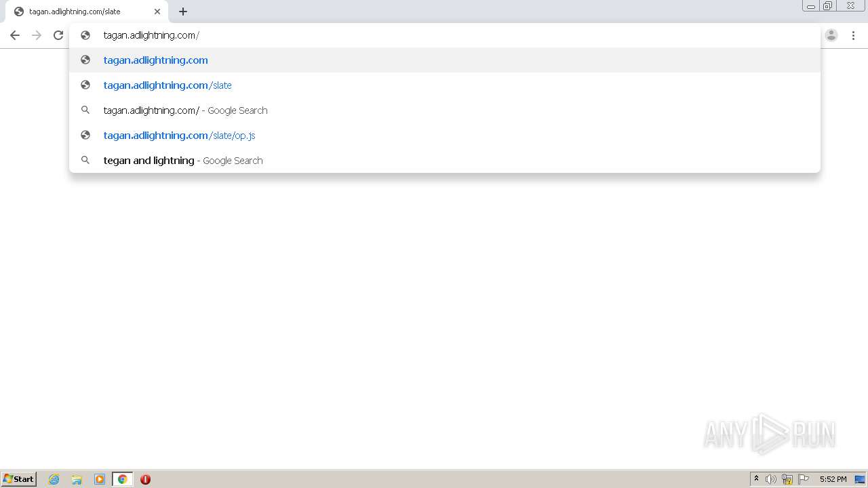This screenshot has height=488, width=868.
Task: Launch Internet Explorer from the taskbar
Action: click(x=54, y=479)
